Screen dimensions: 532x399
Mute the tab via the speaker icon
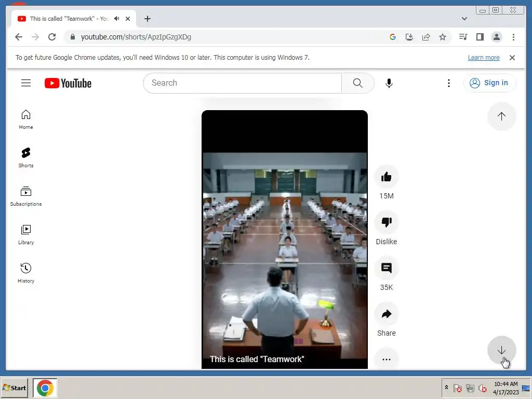click(x=117, y=19)
